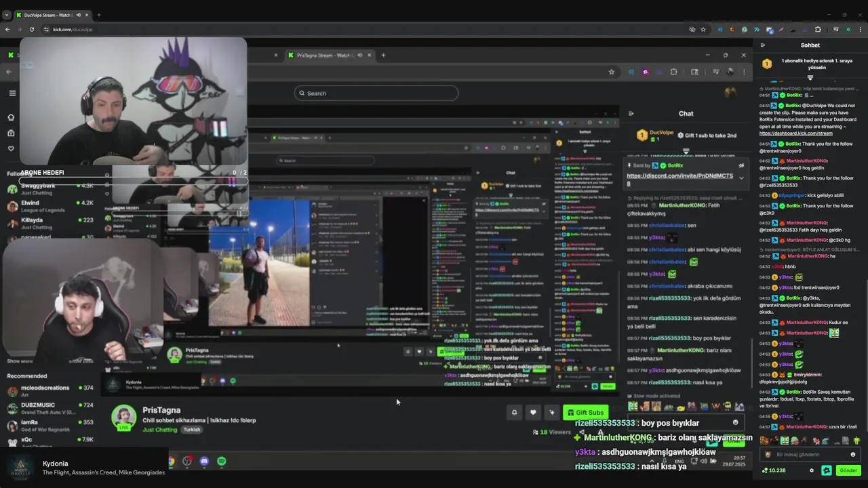Bookmark the ducvolpe page with star
The image size is (868, 488).
point(703,29)
